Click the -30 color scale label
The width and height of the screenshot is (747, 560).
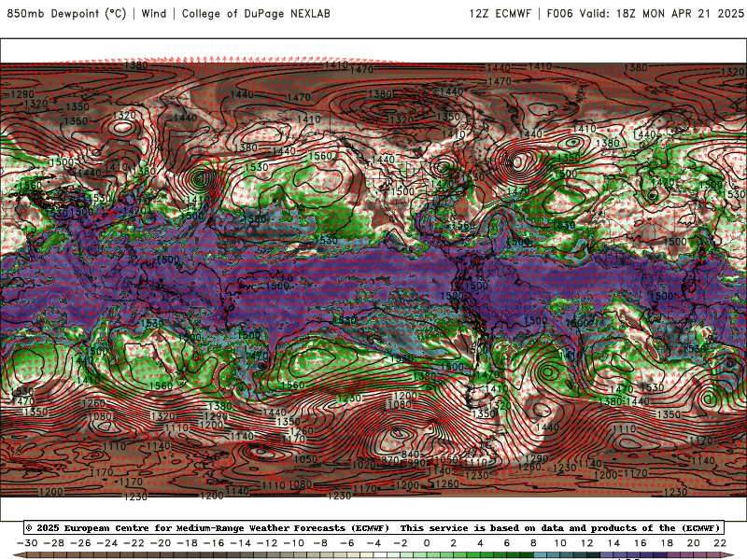coord(27,543)
